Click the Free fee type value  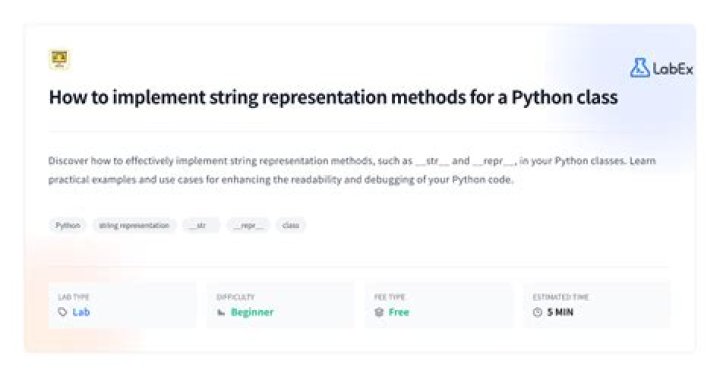click(399, 312)
